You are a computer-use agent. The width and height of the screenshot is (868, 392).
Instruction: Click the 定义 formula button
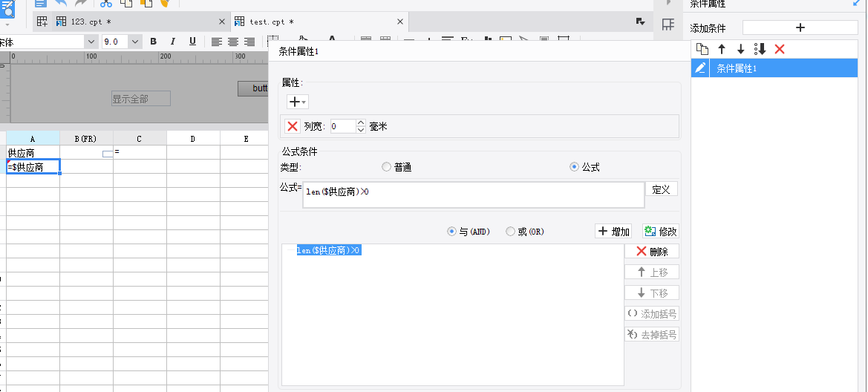661,189
